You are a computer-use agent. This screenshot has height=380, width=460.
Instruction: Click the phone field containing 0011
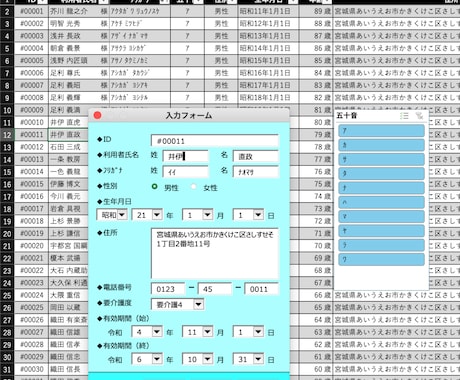tap(261, 289)
